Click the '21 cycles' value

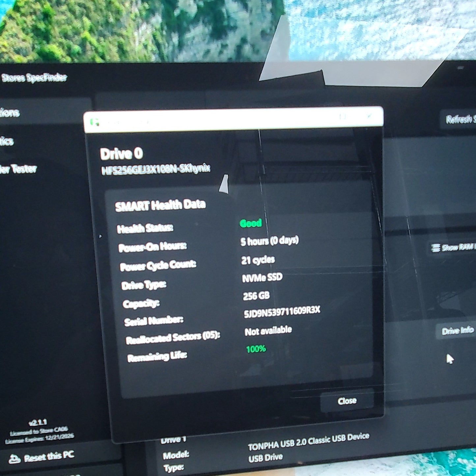(258, 260)
